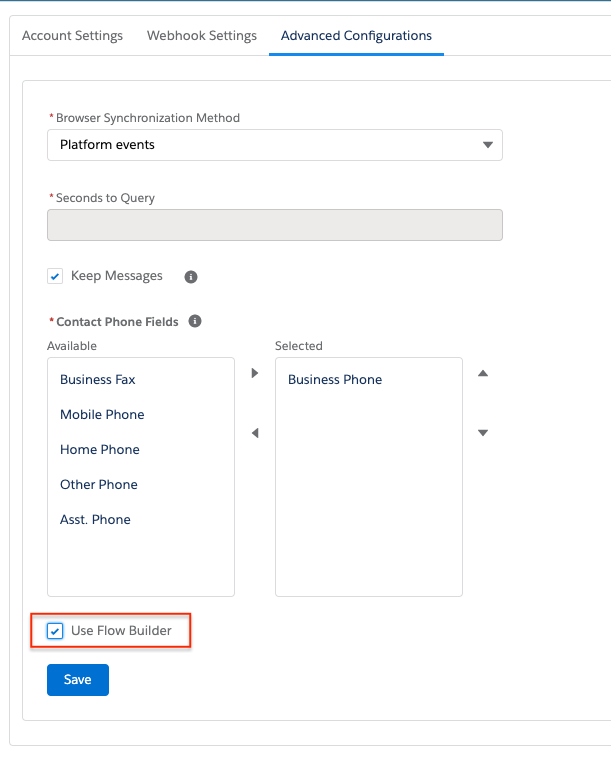Choose Home Phone from Available list

tap(100, 450)
